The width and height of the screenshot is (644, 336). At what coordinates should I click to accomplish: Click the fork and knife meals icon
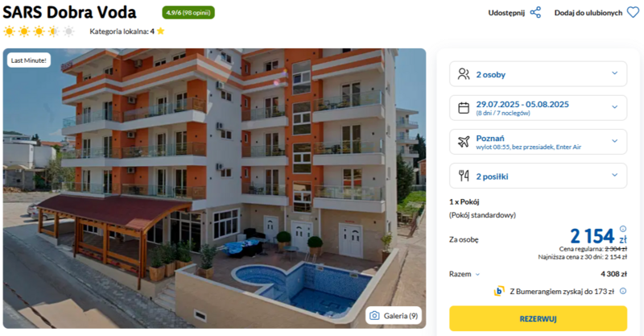coord(464,176)
